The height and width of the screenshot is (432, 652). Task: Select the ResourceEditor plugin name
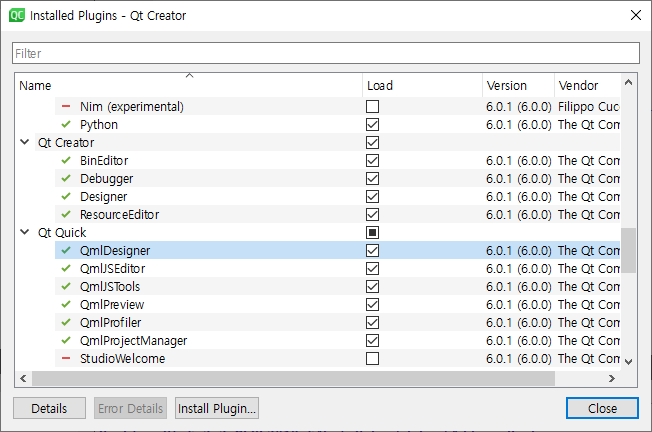point(119,215)
